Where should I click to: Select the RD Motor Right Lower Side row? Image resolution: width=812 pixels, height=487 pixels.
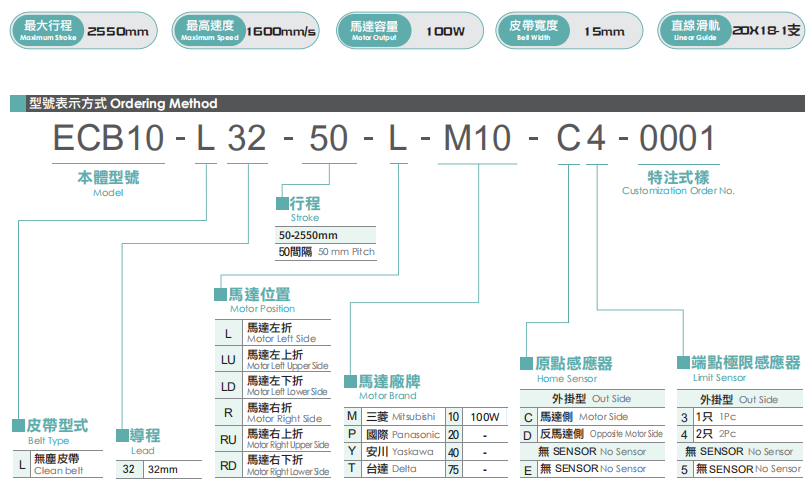point(273,465)
